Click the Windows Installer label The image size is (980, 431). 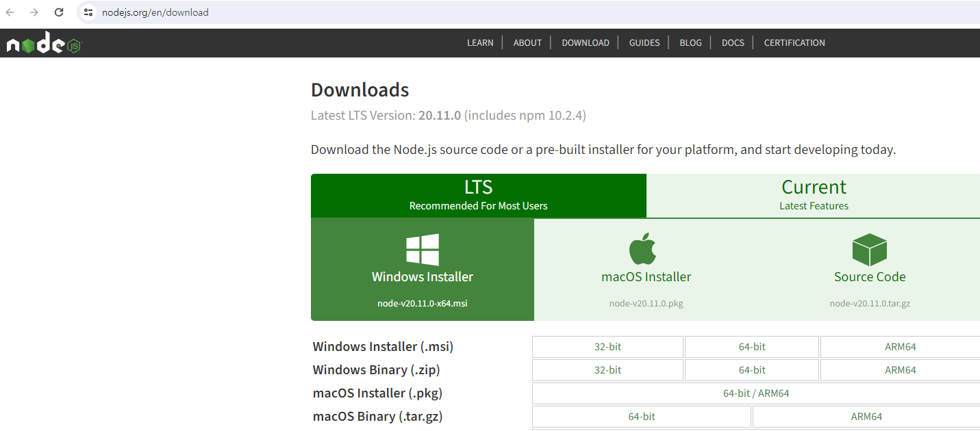tap(423, 277)
